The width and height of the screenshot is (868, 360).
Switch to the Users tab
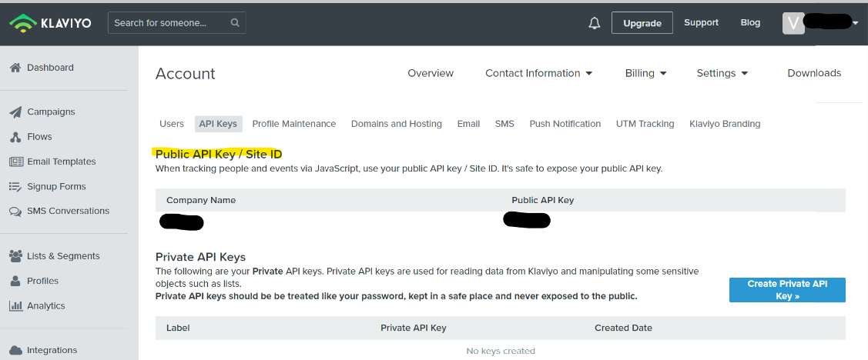coord(172,124)
